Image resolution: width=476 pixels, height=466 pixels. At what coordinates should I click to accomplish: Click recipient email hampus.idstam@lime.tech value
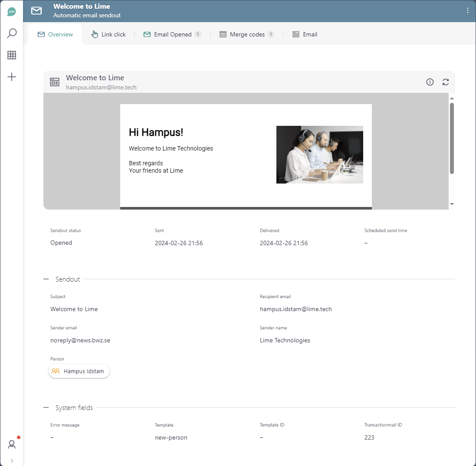tap(295, 309)
